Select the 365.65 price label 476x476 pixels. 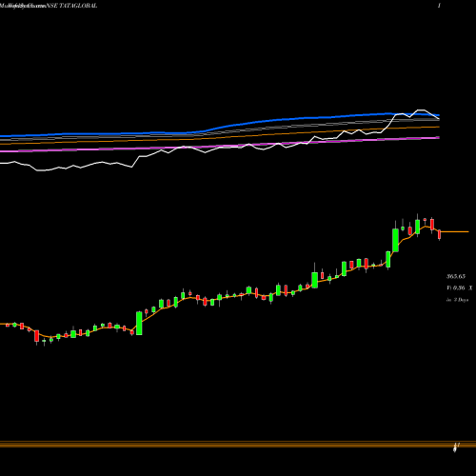[456, 276]
